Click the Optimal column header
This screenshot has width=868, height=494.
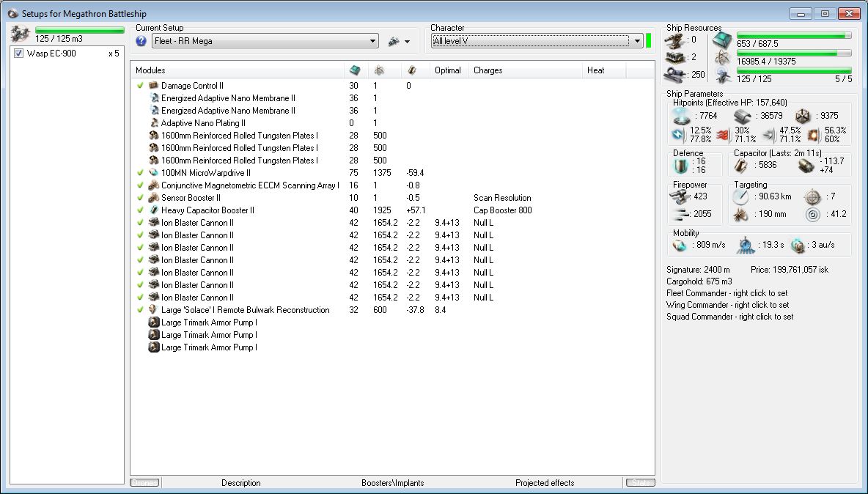[448, 70]
